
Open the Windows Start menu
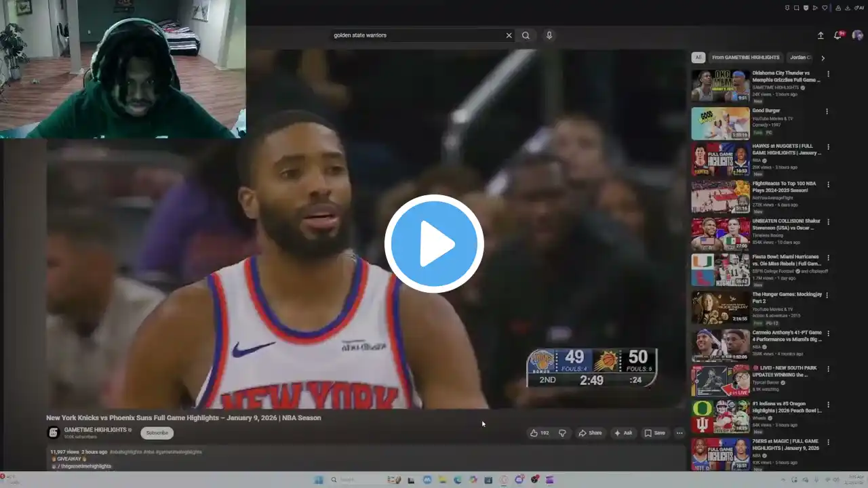click(319, 480)
